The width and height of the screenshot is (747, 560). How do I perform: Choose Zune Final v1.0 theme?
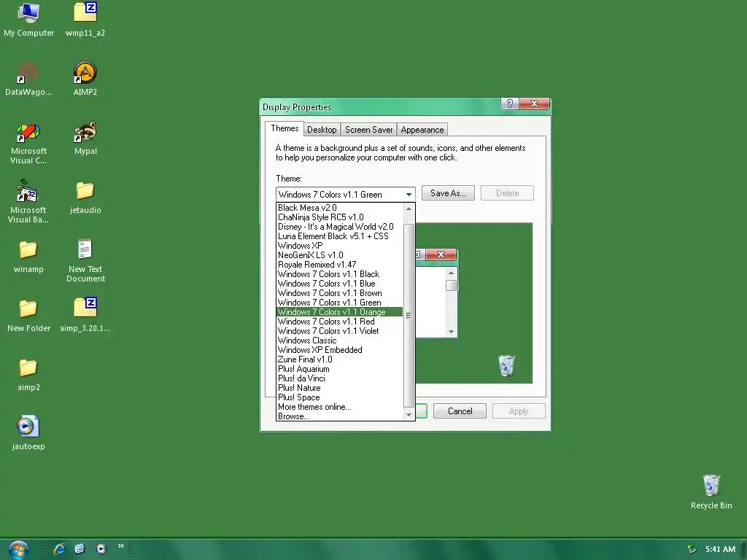(339, 359)
